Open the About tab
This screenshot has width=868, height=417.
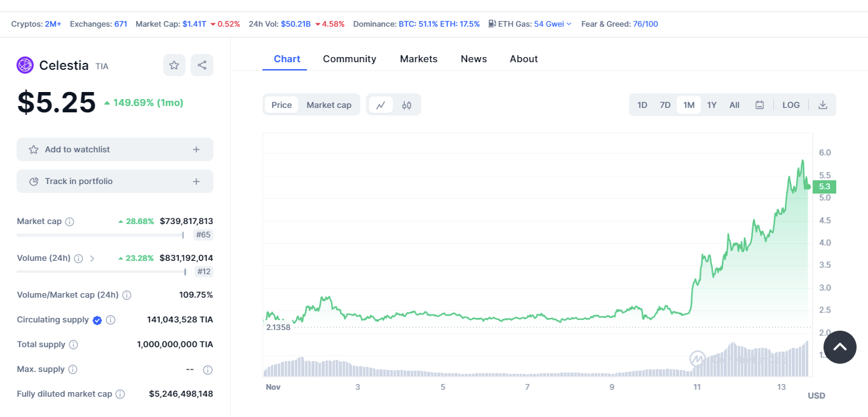pyautogui.click(x=524, y=59)
